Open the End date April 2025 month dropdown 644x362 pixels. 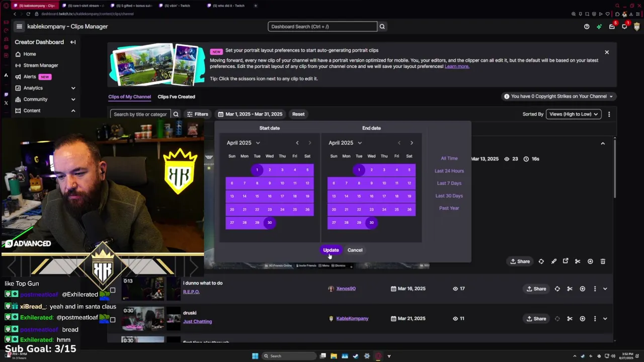(345, 143)
